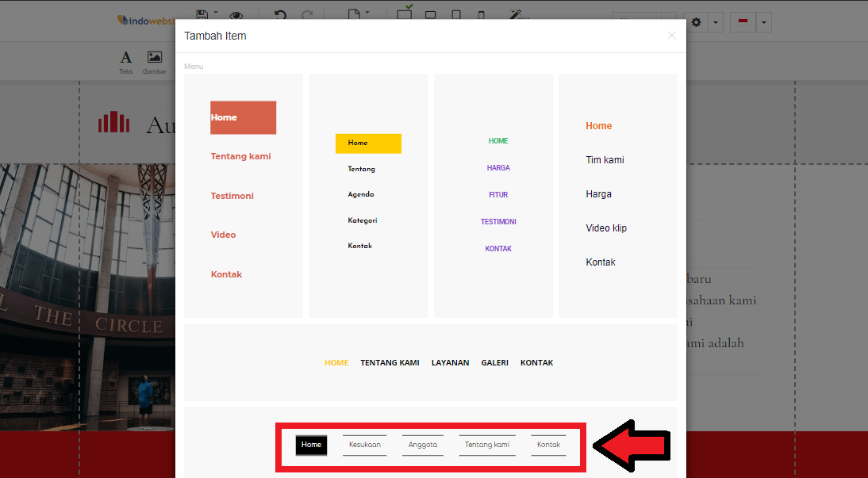Toggle the tablet landscape view mode
This screenshot has width=868, height=478.
click(x=430, y=13)
